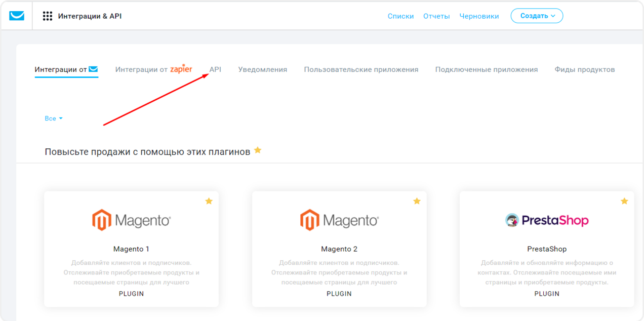Click the PrestaShop card title
Image resolution: width=644 pixels, height=321 pixels.
tap(547, 249)
